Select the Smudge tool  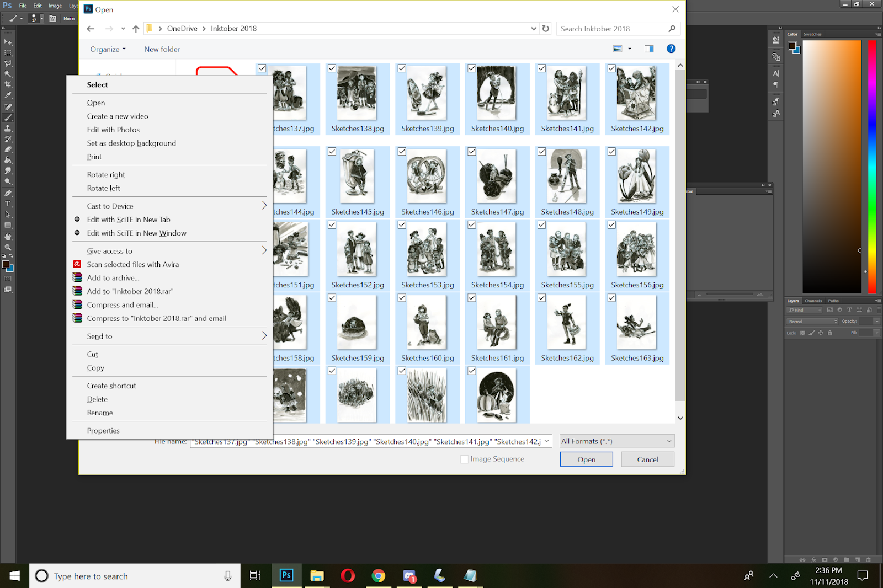tap(8, 171)
